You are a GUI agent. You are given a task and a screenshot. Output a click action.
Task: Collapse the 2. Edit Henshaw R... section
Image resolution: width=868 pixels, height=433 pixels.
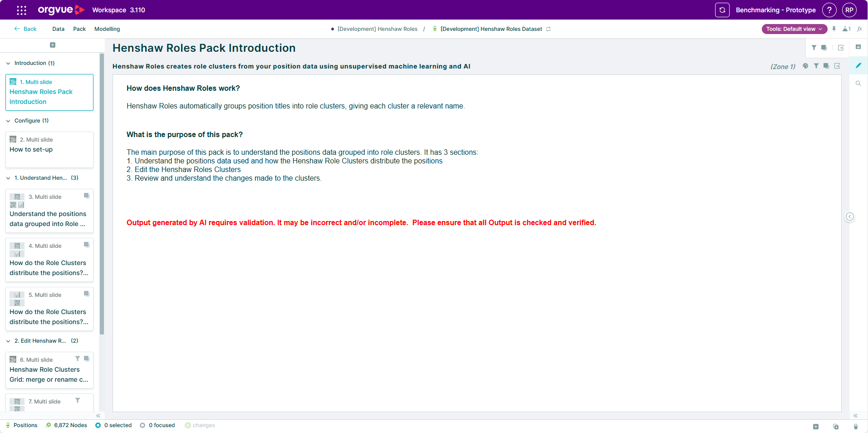8,341
